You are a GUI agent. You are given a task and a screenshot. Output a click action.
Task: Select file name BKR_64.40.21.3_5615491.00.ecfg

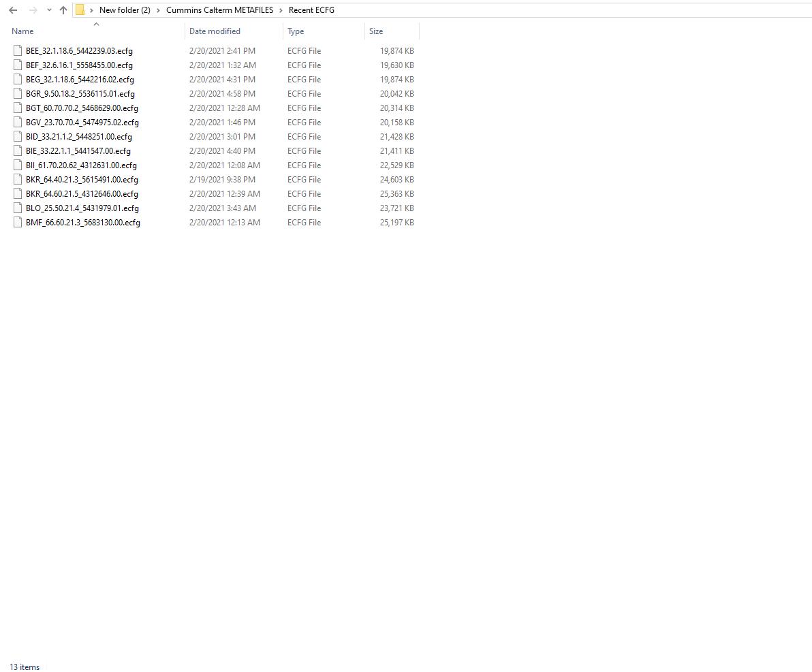point(82,180)
